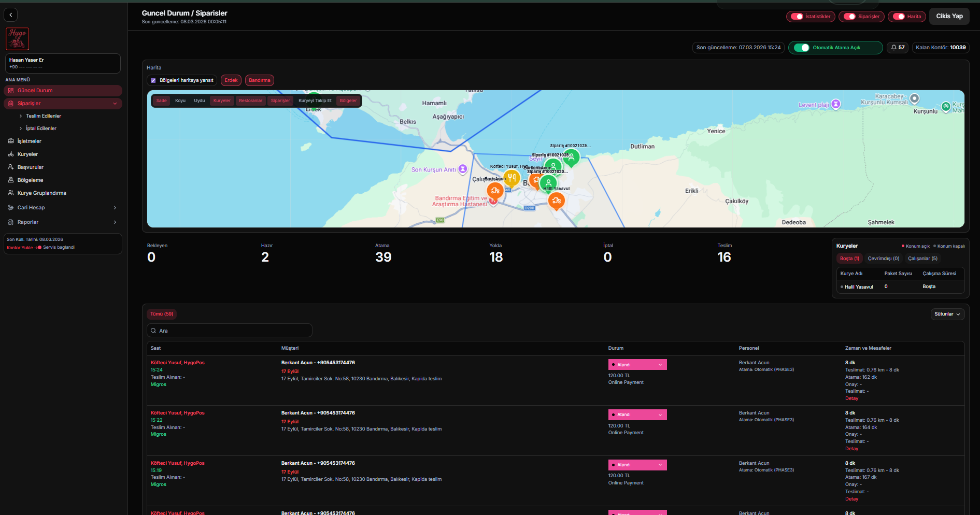
Task: Click the Levent plajı map marker
Action: click(835, 104)
